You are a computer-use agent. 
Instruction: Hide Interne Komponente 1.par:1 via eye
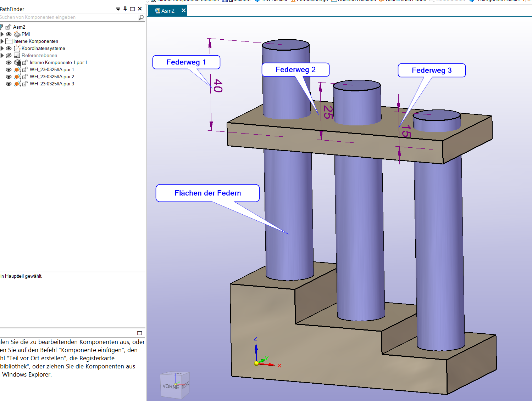[9, 62]
